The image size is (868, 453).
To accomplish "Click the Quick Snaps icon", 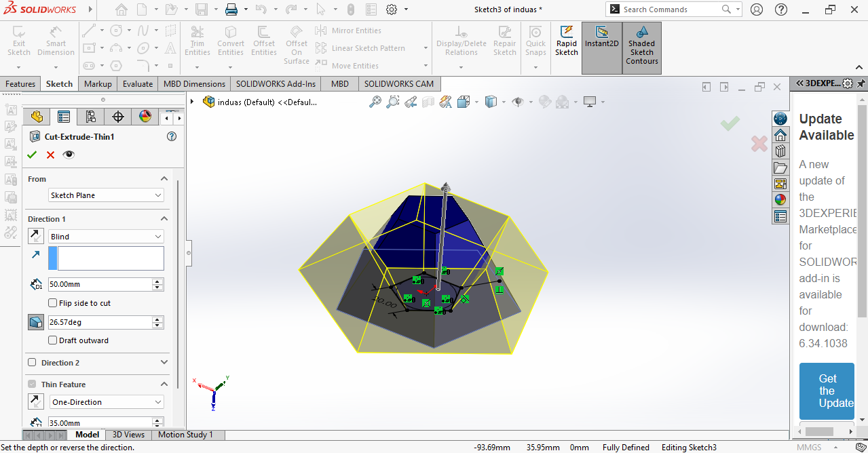I will click(535, 41).
